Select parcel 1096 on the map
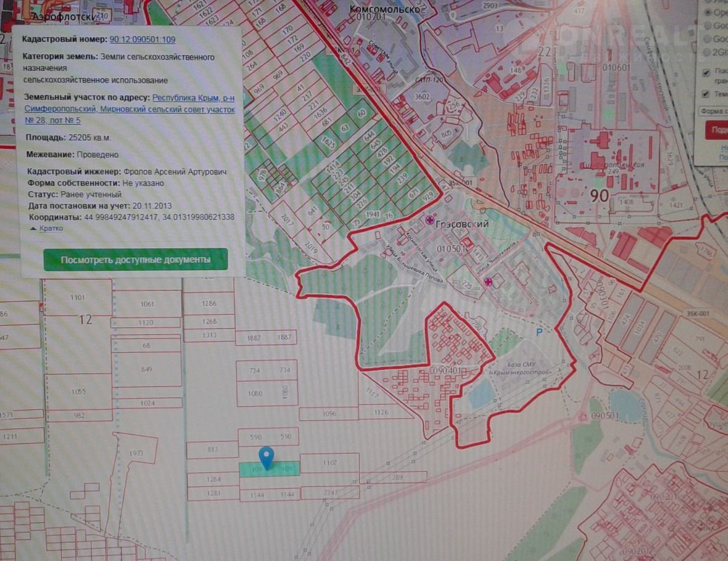This screenshot has width=728, height=561. click(329, 414)
